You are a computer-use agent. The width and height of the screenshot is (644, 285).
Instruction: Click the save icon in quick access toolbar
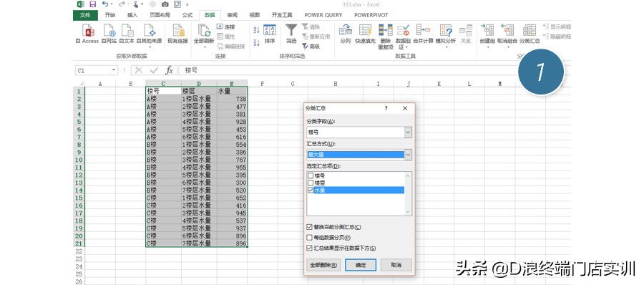93,4
